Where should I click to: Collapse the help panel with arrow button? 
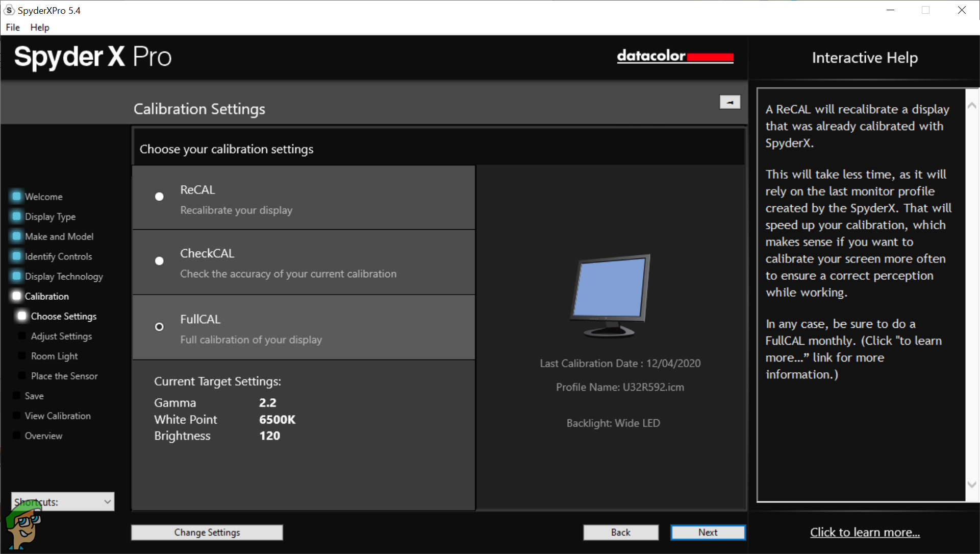point(730,102)
